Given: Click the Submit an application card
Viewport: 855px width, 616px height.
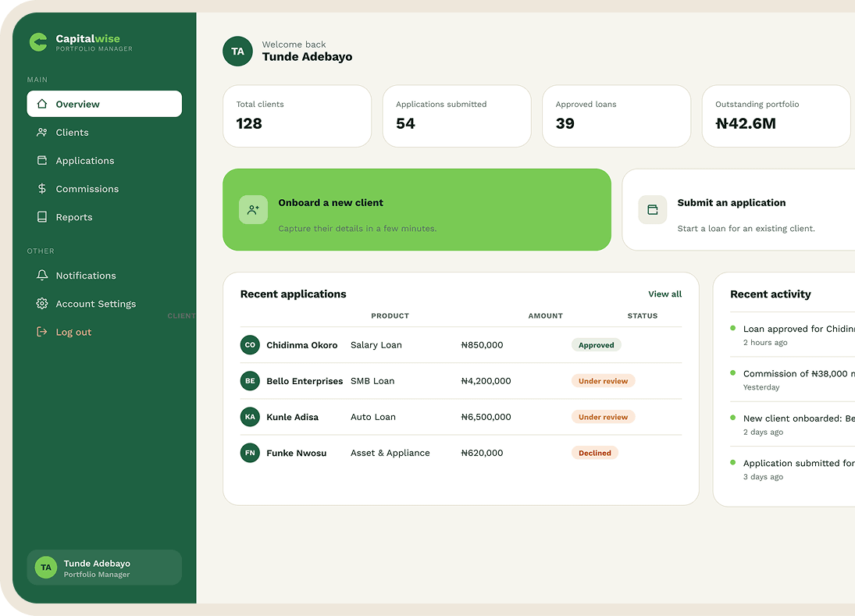Looking at the screenshot, I should point(739,209).
